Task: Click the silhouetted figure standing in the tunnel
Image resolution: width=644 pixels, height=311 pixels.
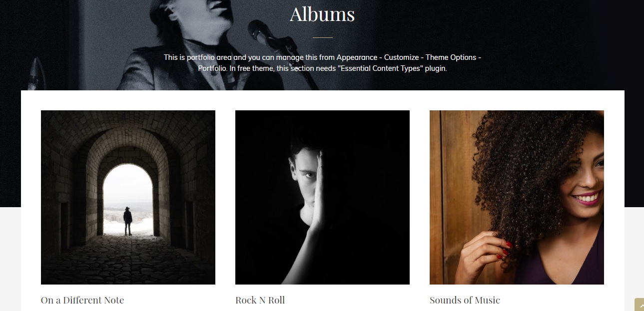Action: [x=128, y=221]
